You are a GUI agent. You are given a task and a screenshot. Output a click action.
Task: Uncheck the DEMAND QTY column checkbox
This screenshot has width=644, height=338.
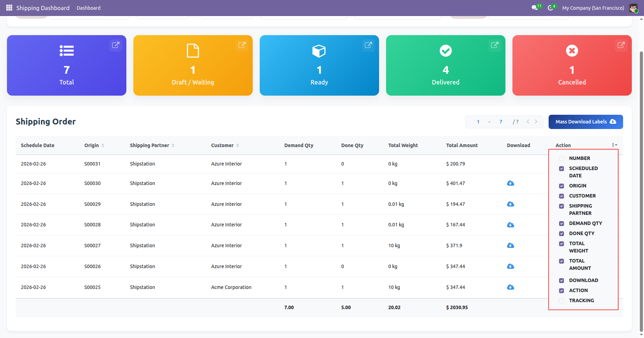[x=561, y=224]
